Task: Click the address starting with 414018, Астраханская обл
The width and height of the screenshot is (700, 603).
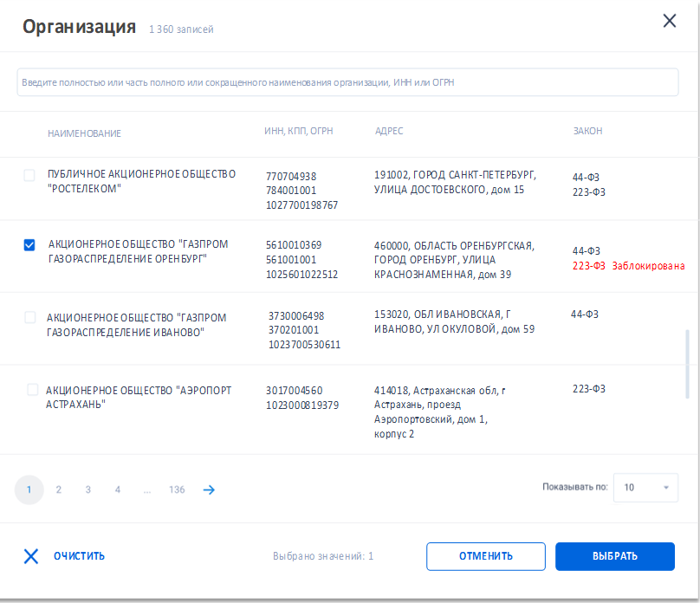Action: point(440,412)
